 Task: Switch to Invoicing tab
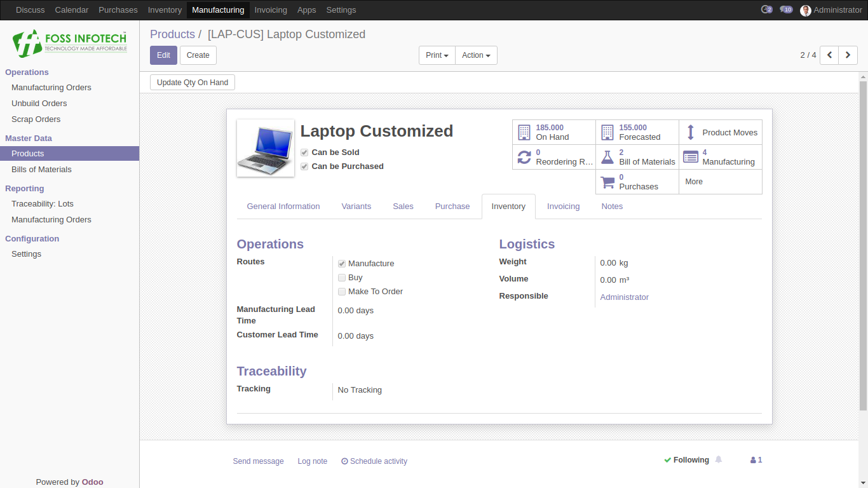point(564,207)
